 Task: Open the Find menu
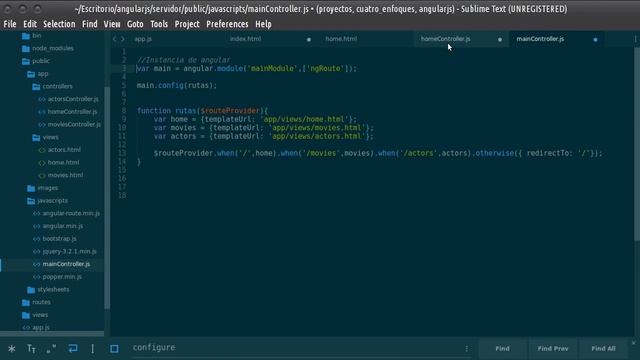pyautogui.click(x=90, y=24)
